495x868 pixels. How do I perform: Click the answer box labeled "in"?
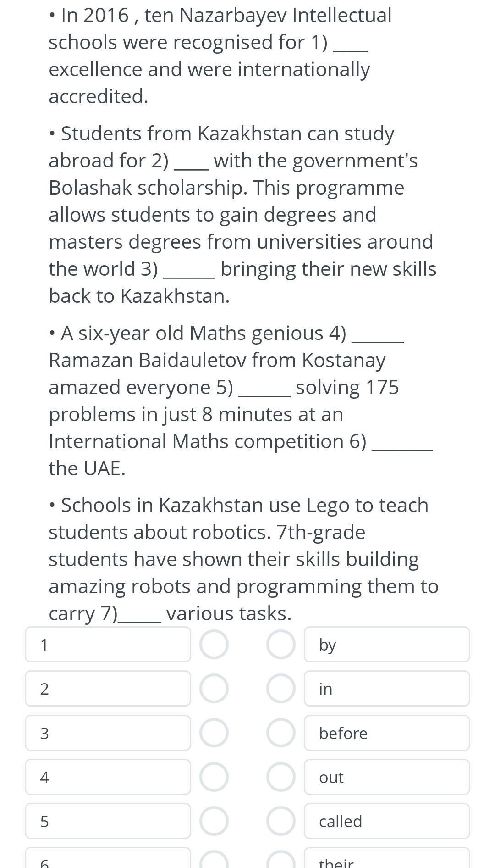(387, 689)
